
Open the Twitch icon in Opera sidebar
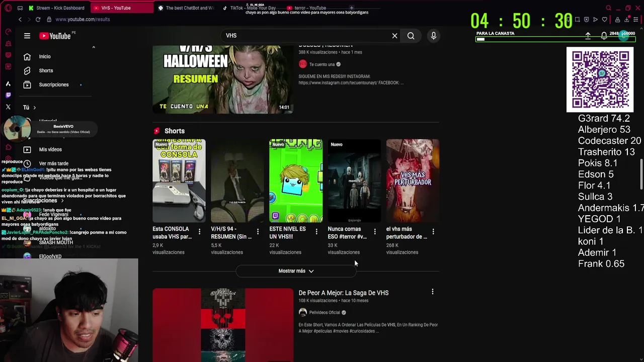point(8,95)
